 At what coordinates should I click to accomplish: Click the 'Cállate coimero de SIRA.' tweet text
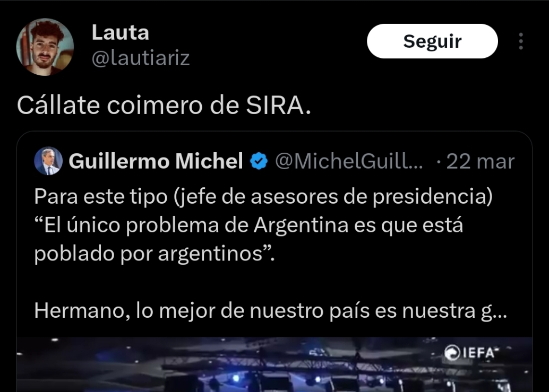tap(164, 105)
